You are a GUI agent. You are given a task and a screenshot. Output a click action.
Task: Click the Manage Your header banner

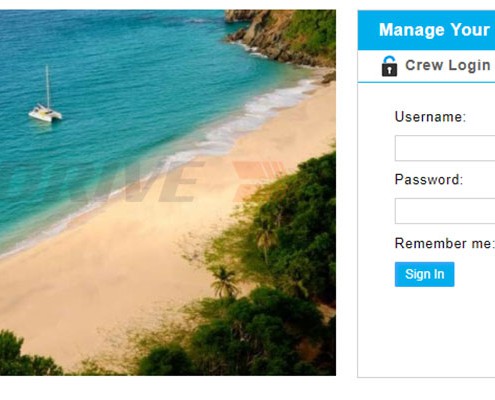point(426,30)
